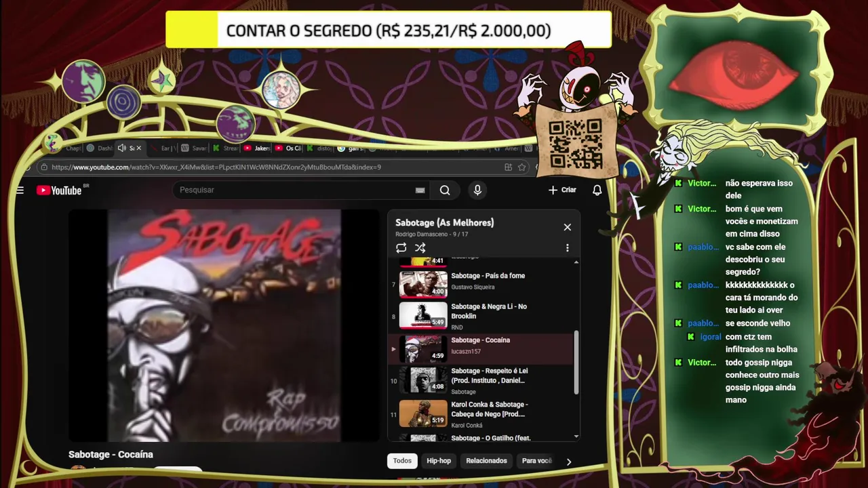Play Sabotage - O Gatilho track
868x488 pixels.
[491, 438]
